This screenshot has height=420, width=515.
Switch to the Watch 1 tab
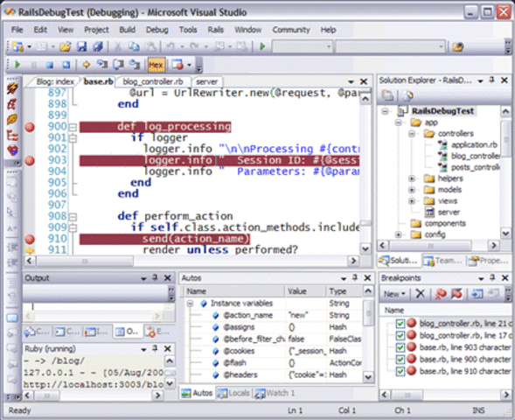[275, 393]
